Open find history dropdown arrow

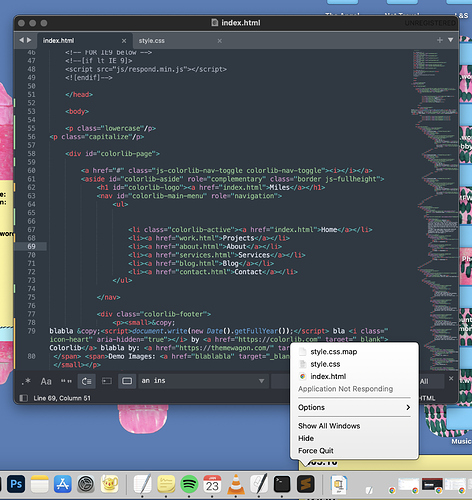(262, 381)
